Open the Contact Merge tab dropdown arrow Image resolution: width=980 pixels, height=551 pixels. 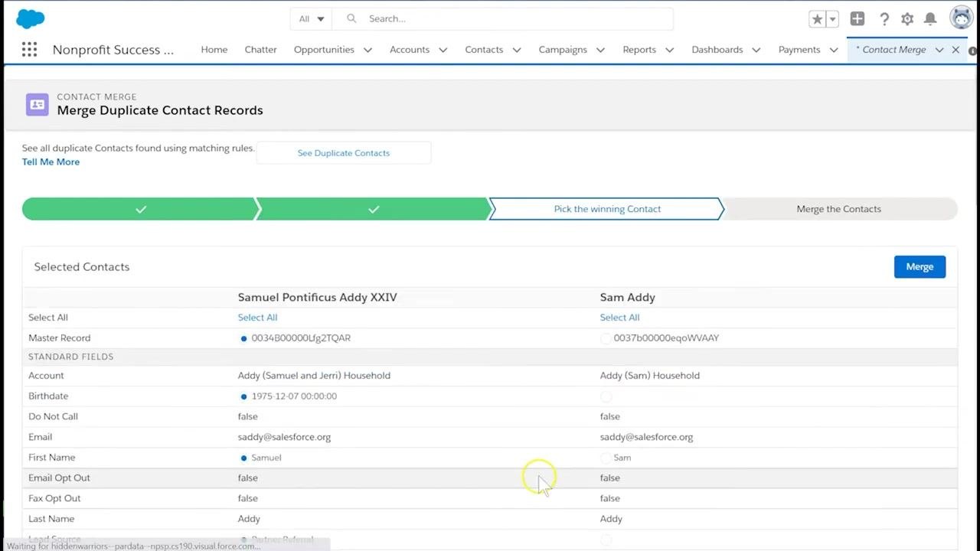[939, 50]
